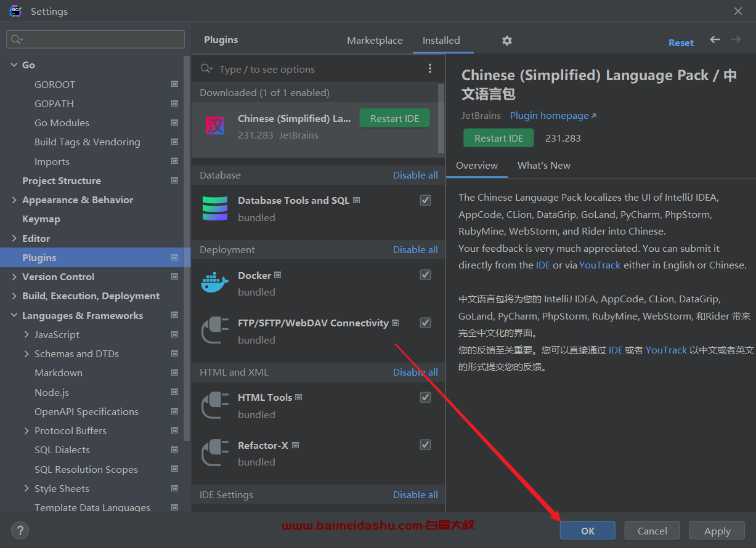Click the bundled icon next to Refactor-X name
The image size is (756, 548).
click(296, 445)
